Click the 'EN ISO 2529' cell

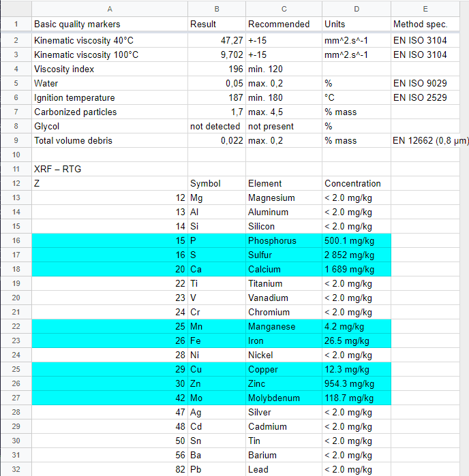[x=425, y=97]
